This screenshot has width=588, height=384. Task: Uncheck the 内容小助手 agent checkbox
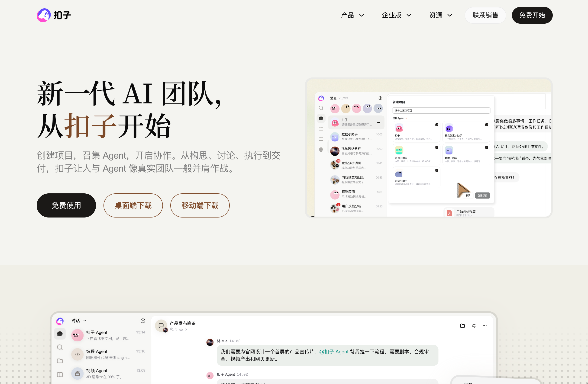[436, 170]
